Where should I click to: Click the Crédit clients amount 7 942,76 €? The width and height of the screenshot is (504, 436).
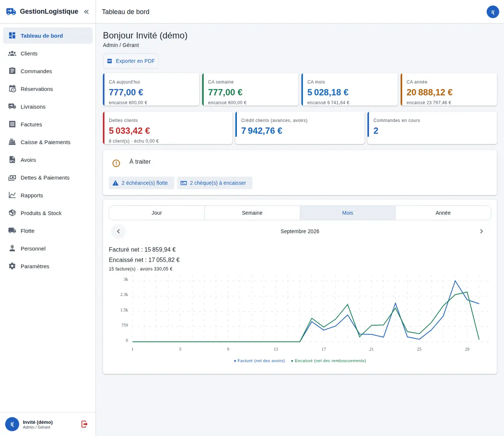pos(262,131)
